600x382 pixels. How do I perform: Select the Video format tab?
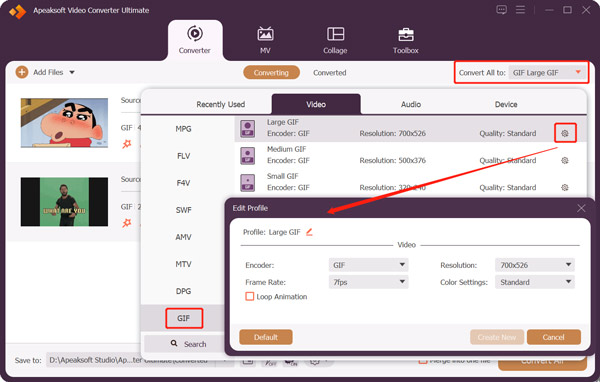click(316, 104)
